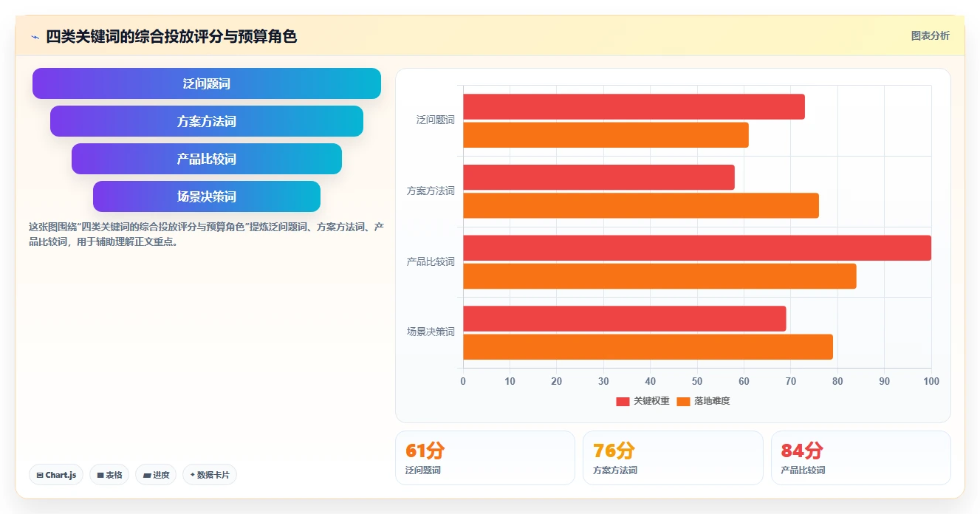980x514 pixels.
Task: Click the orange 落地难度 bar for 方案方法词
Action: tap(641, 205)
